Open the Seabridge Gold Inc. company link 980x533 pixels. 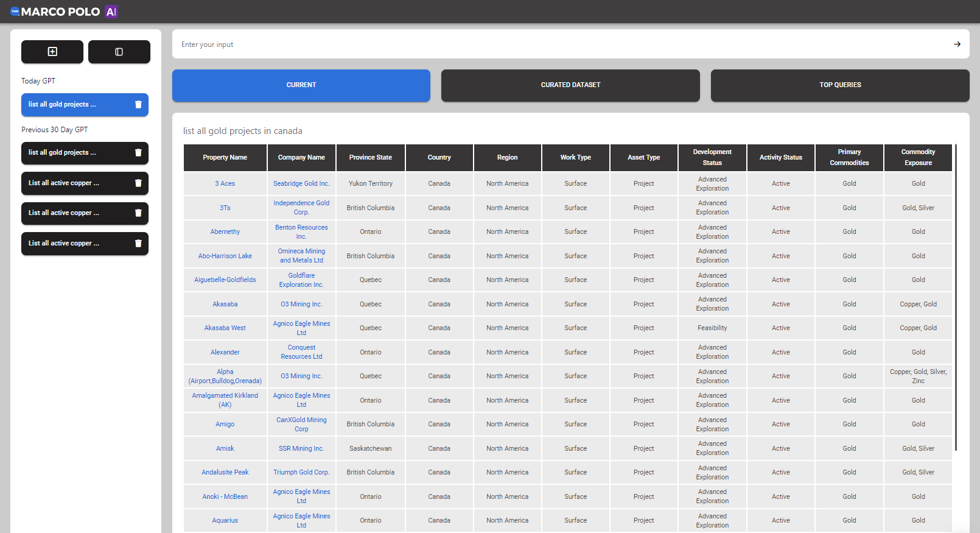301,184
